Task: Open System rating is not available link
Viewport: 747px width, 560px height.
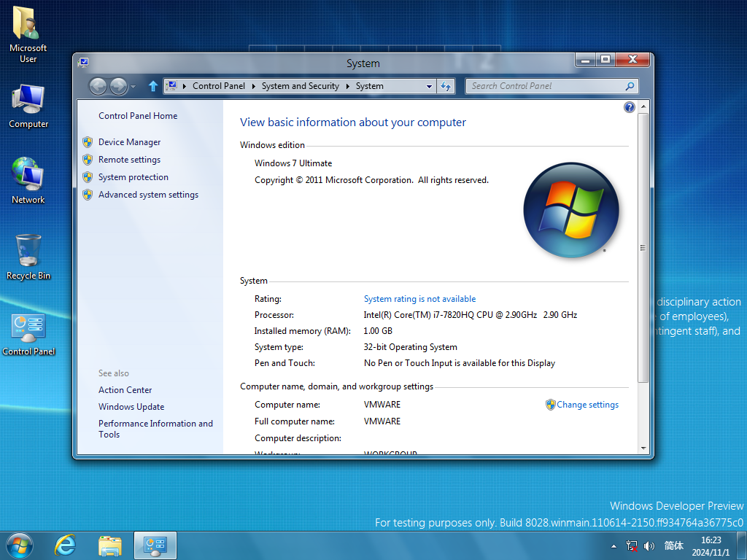Action: pos(419,299)
